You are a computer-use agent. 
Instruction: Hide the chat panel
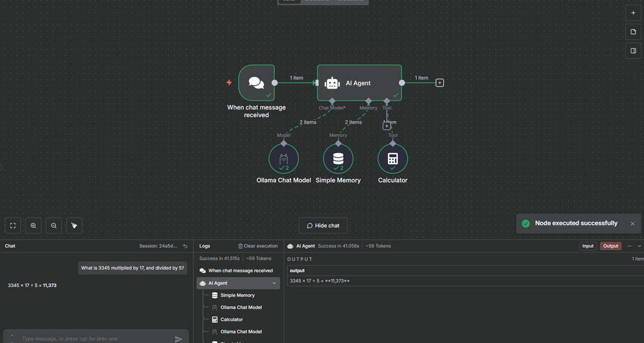(323, 225)
